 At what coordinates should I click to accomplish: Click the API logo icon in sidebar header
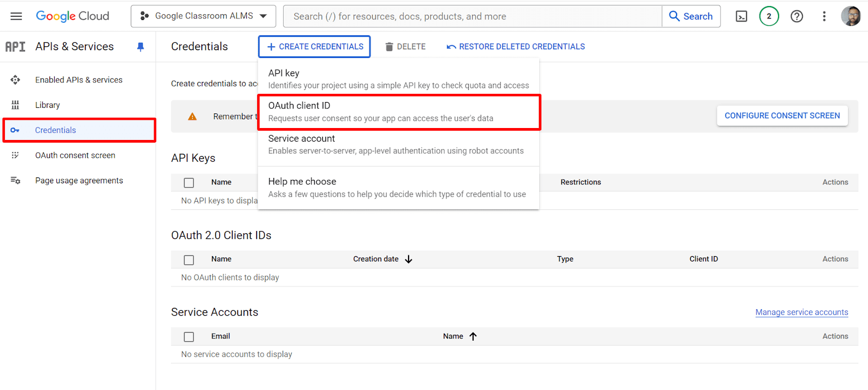click(15, 47)
